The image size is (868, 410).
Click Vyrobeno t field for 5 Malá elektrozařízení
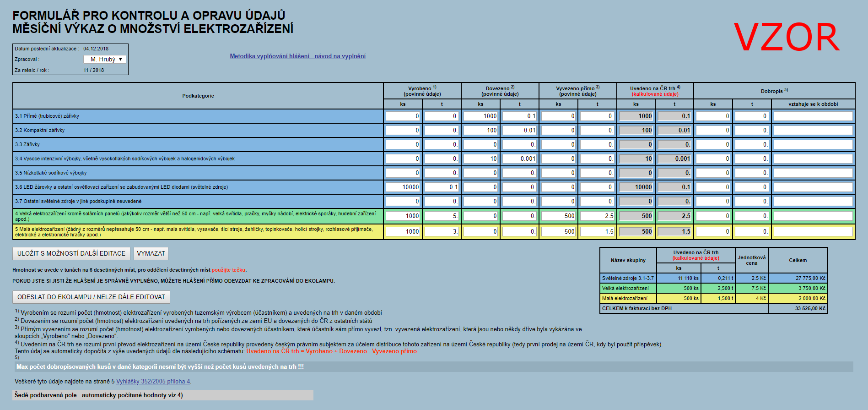[442, 232]
